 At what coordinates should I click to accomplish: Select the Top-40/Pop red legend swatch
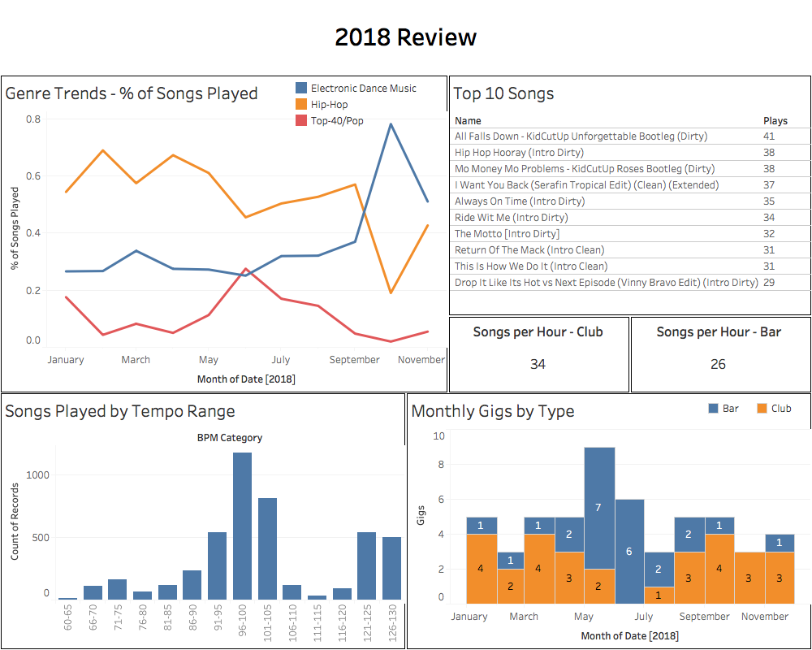(x=301, y=120)
